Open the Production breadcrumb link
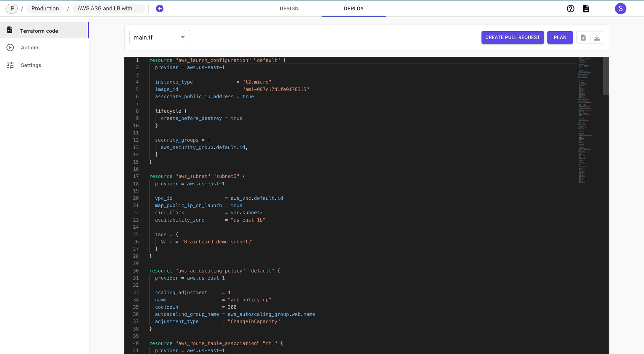Viewport: 644px width, 354px height. click(45, 8)
